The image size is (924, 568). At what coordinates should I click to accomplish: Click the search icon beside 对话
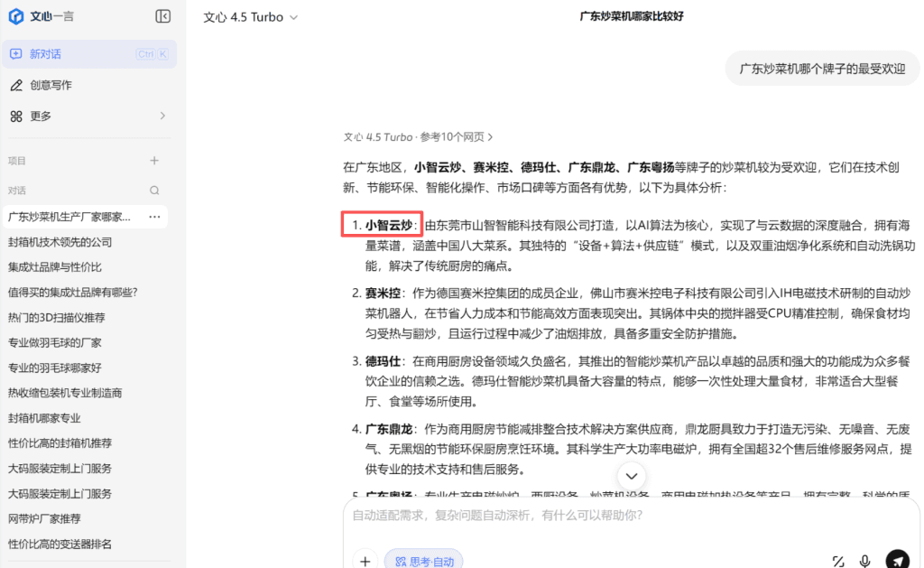154,190
